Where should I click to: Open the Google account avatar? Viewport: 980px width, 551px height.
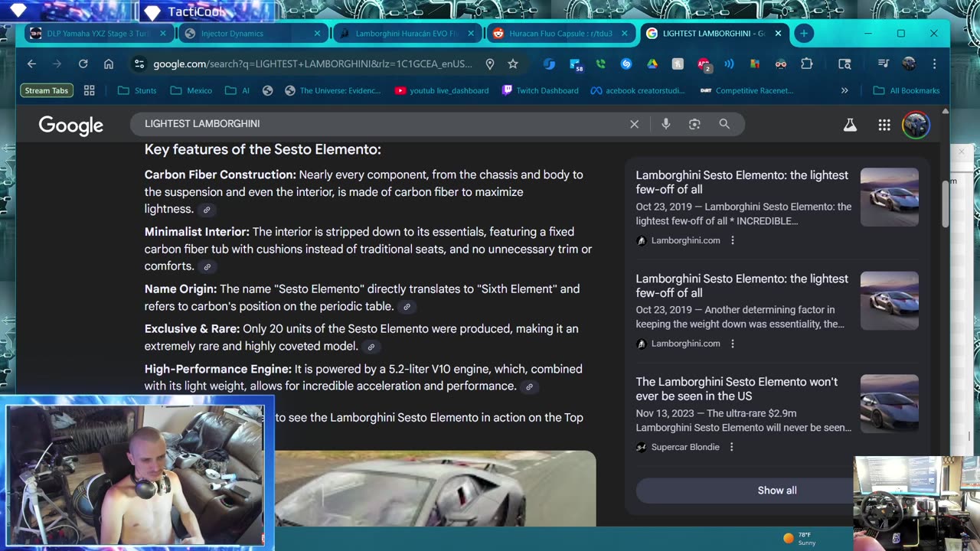(x=916, y=125)
